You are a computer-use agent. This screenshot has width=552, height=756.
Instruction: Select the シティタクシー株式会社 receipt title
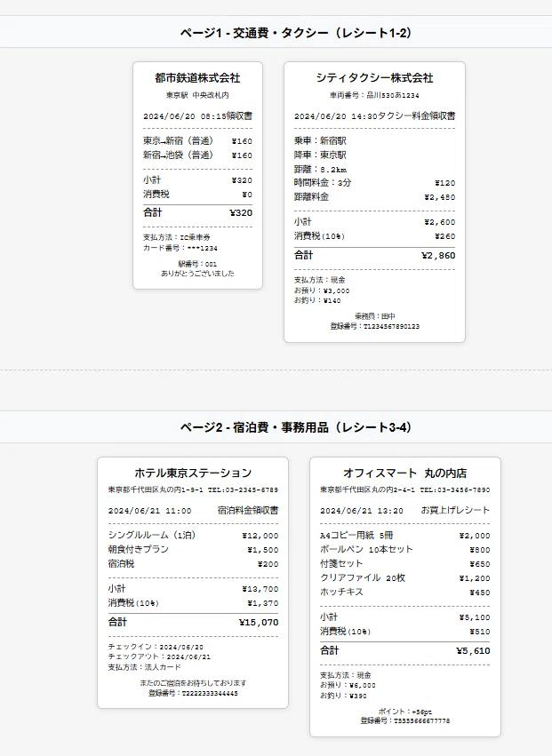[x=374, y=77]
